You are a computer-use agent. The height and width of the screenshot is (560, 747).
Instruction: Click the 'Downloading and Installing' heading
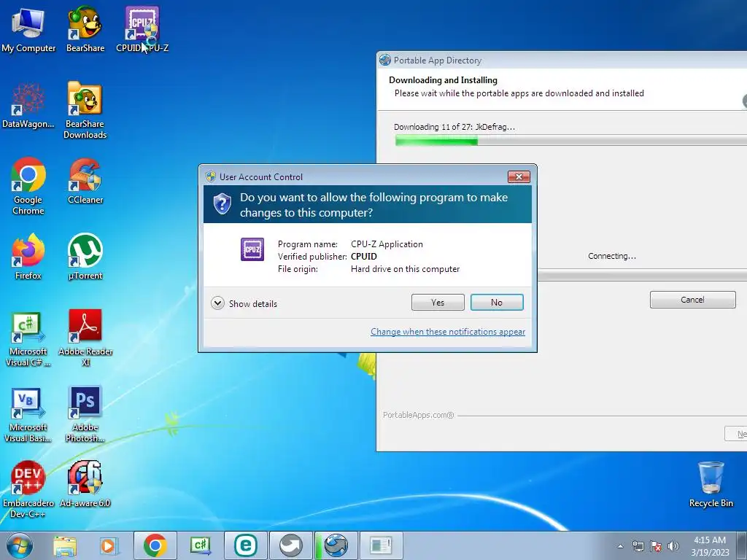443,80
